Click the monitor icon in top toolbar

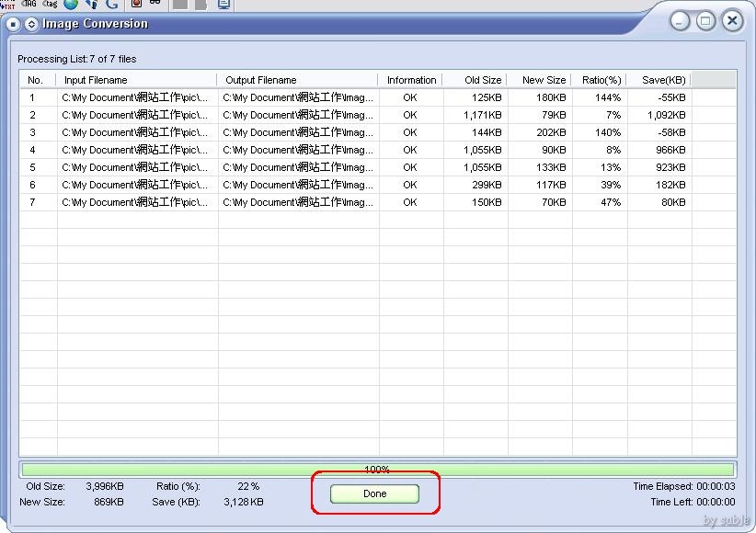coord(224,4)
